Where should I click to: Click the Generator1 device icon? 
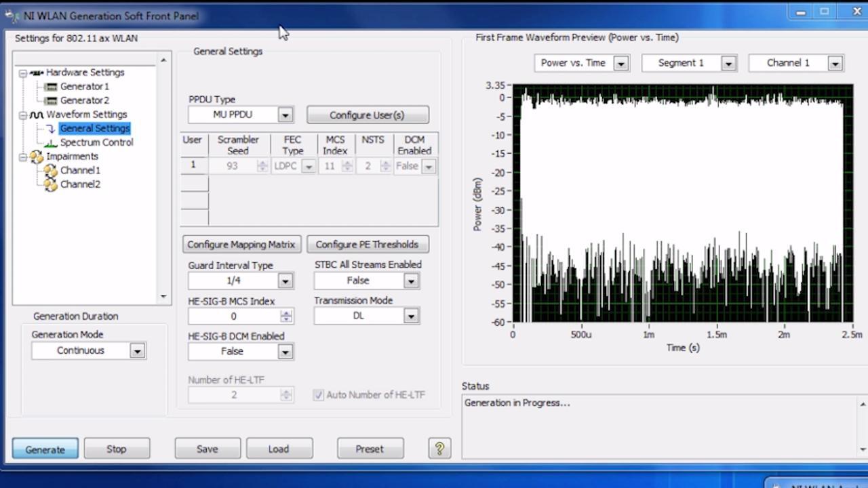[x=51, y=87]
